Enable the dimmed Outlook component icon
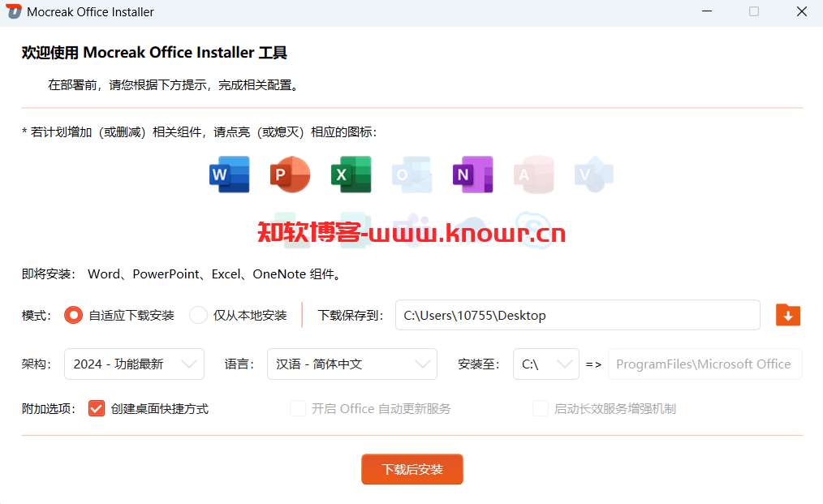 click(x=412, y=174)
